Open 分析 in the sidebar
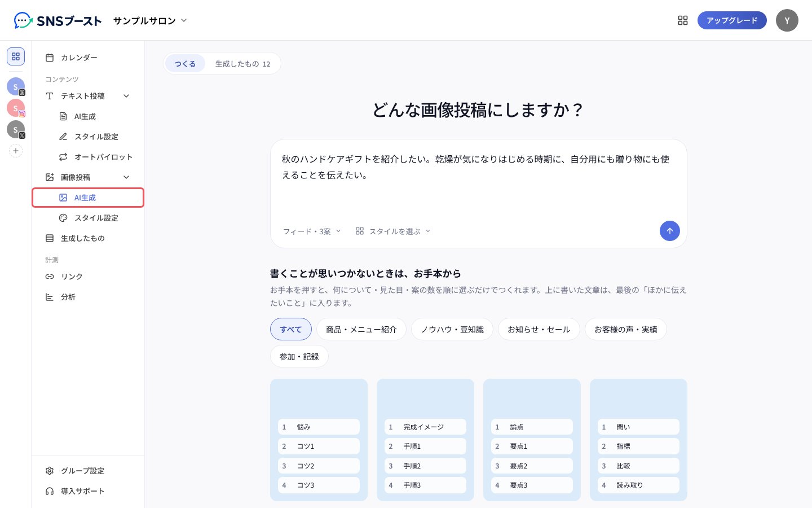 (x=88, y=297)
